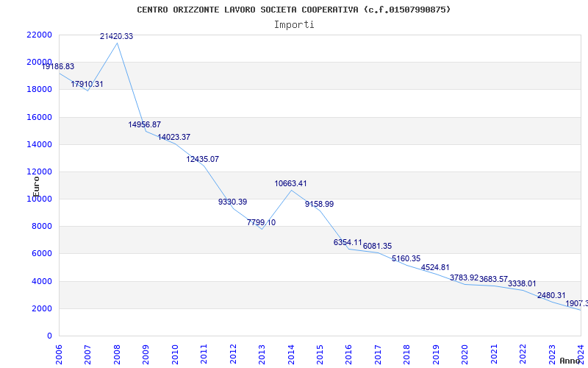The height and width of the screenshot is (368, 588).
Task: Select the x-axis year 2013
Action: coord(262,354)
